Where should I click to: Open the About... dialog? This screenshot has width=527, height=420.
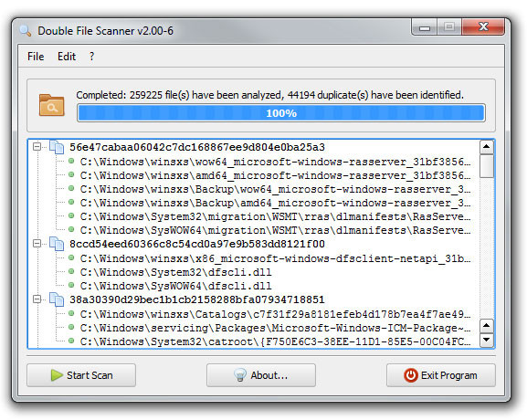coord(261,375)
